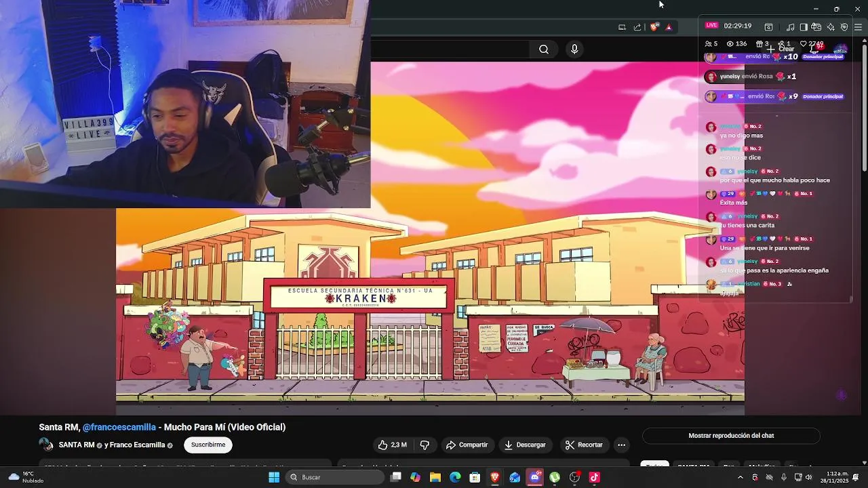Click the Franco Escamilla channel name
Screen dimensions: 868x488
[x=138, y=445]
